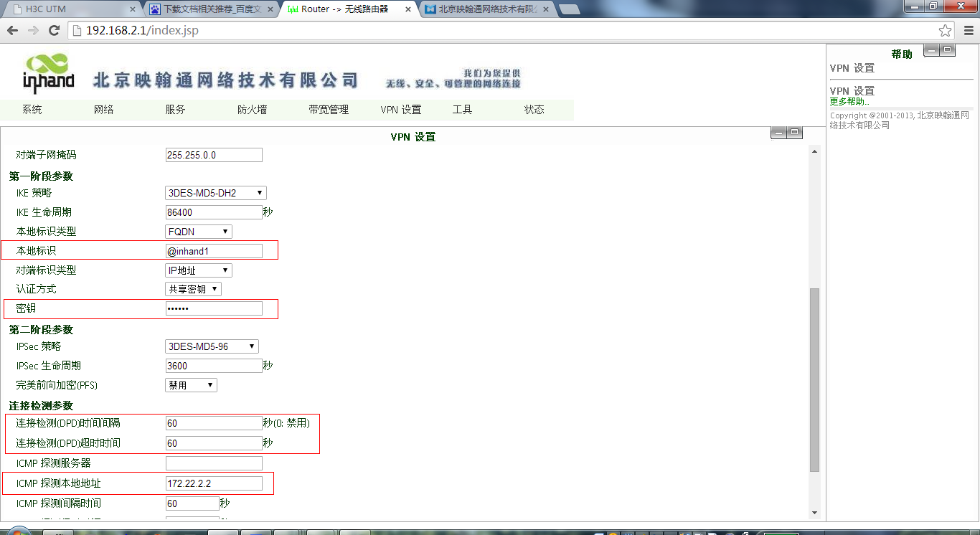Click the ICMP 探测服务器 input field
980x535 pixels.
[214, 463]
